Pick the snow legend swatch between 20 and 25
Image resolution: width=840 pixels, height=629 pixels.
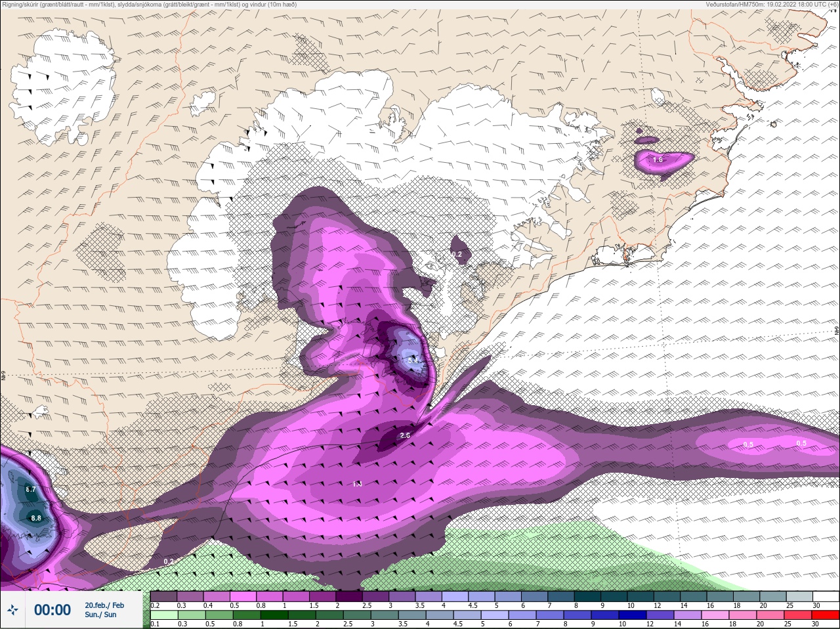tap(774, 596)
